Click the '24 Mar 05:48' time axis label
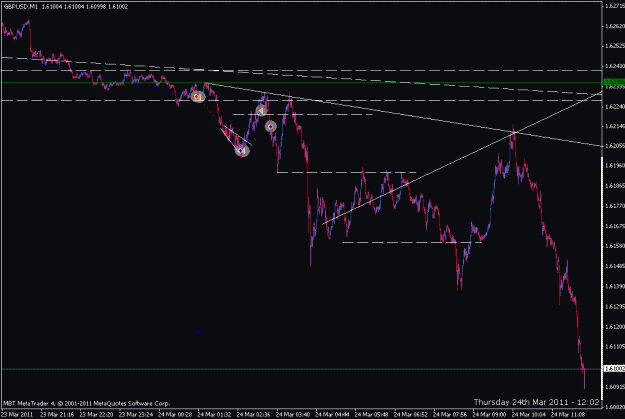 tap(371, 415)
